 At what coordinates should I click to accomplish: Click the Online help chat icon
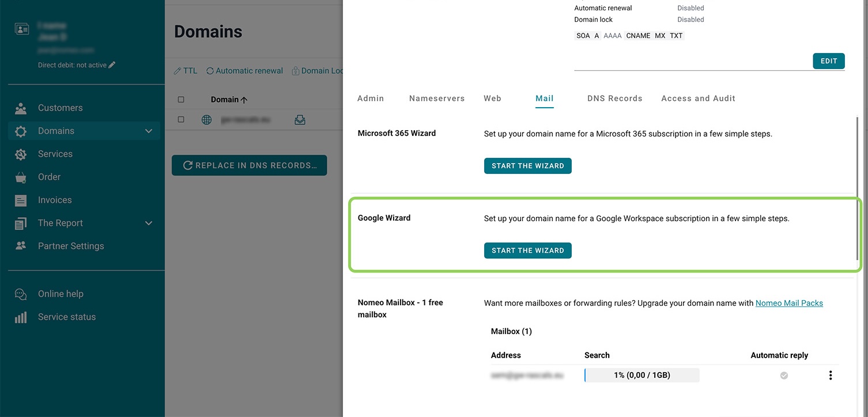[x=21, y=294]
